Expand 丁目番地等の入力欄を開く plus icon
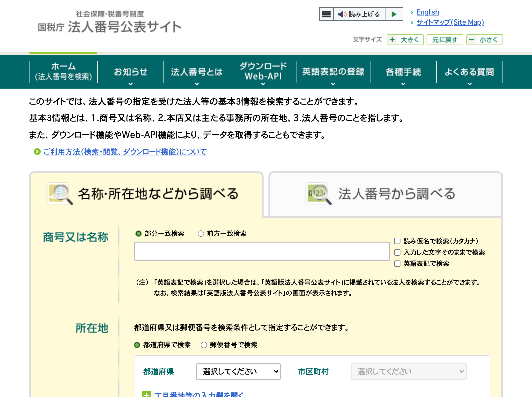Screen dimensions: 532x397 [x=147, y=394]
